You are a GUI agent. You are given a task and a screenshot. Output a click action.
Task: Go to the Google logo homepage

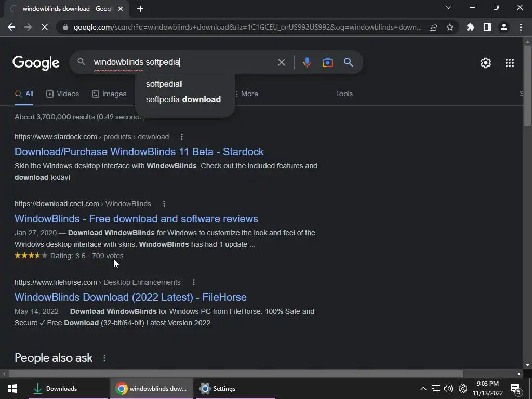click(x=36, y=63)
